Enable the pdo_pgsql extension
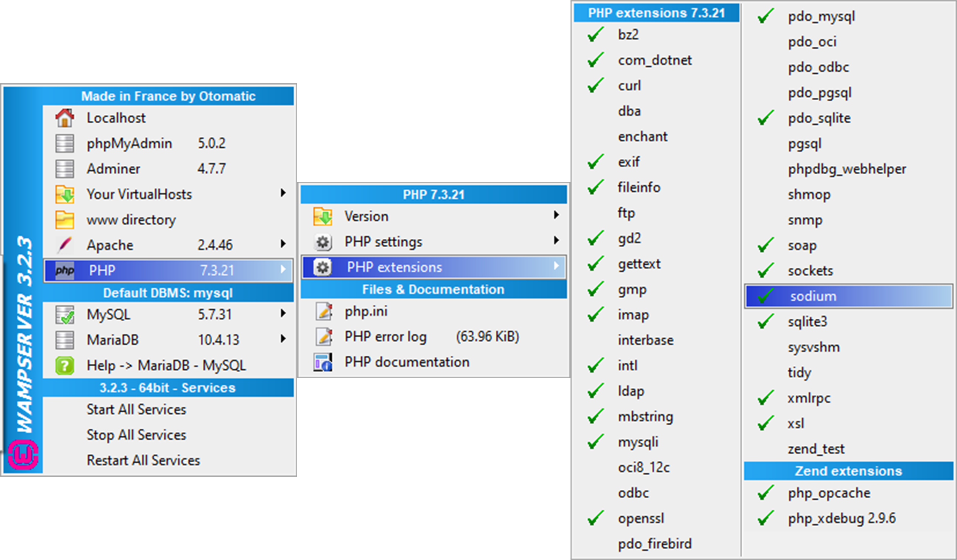Viewport: 957px width, 560px height. [x=849, y=93]
